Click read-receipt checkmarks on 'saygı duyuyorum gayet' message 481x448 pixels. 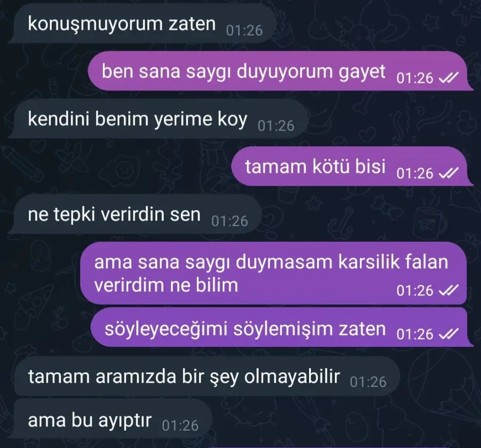[449, 78]
